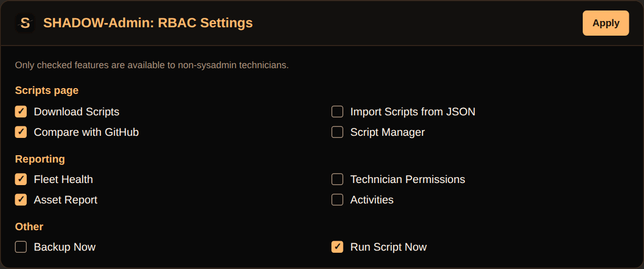Click the Fleet Health label text
Viewport: 644px width, 269px height.
point(63,179)
